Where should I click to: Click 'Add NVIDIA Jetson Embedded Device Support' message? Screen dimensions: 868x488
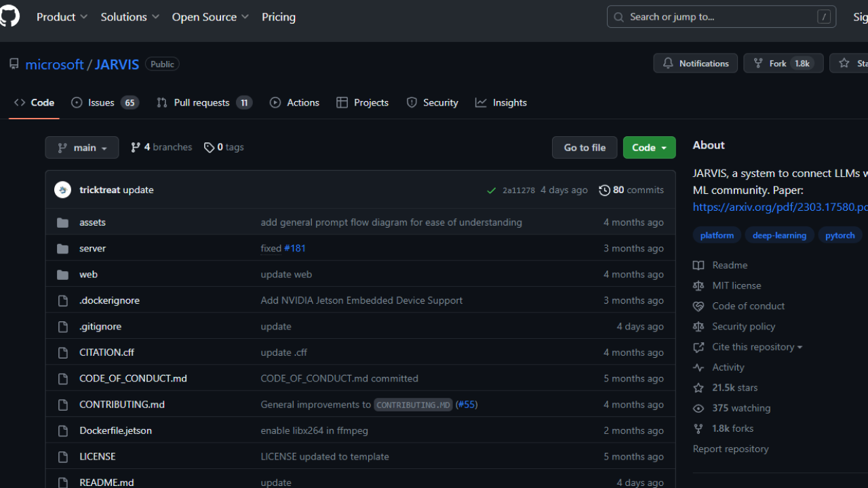361,300
